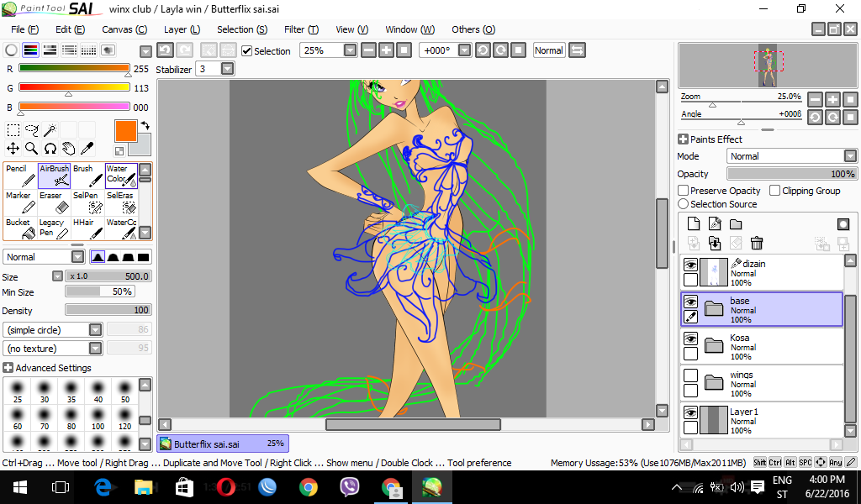Viewport: 861px width, 504px height.
Task: Select the HHair brush tool
Action: click(87, 228)
